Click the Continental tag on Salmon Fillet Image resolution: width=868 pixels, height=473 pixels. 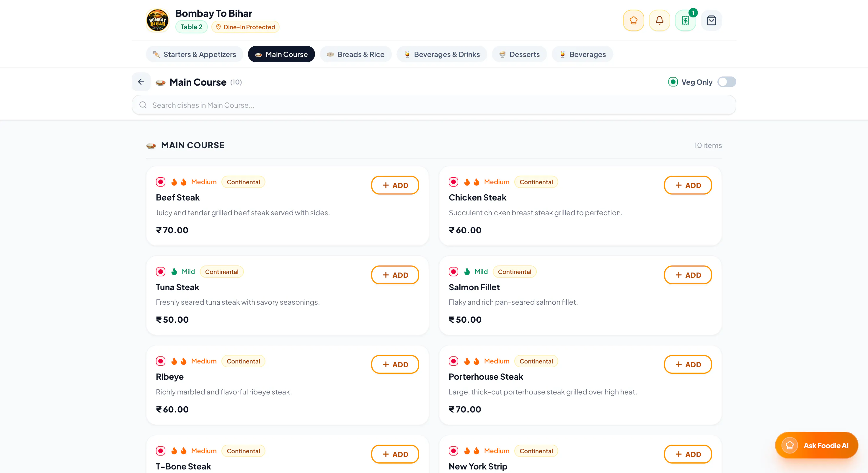515,272
